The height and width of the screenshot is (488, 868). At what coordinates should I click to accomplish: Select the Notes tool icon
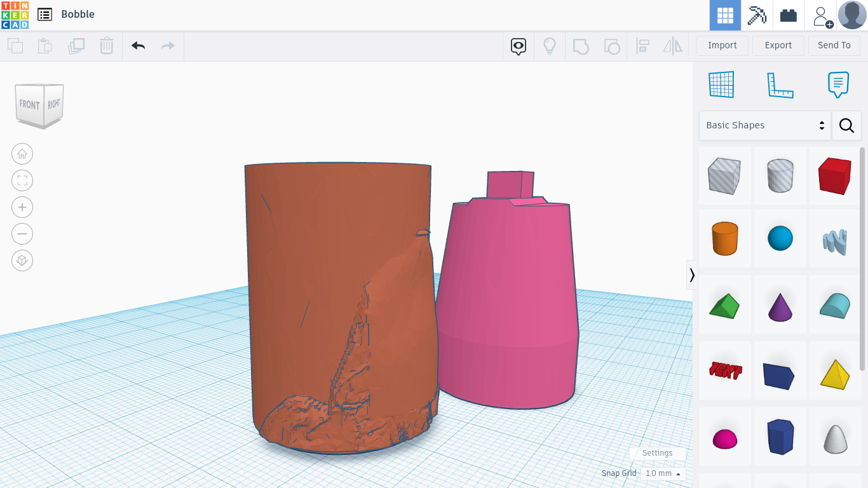[838, 85]
